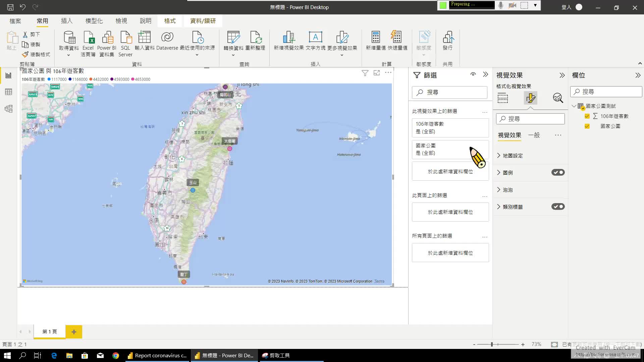Collapse the 篩選 filter pane

coord(485,74)
